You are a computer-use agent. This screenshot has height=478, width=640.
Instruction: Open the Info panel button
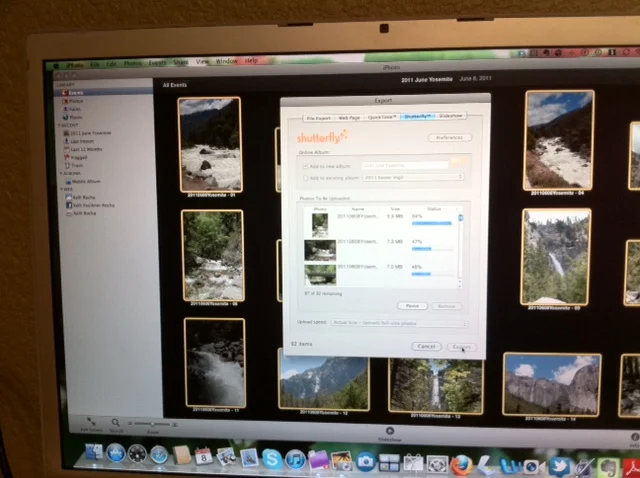(x=635, y=437)
